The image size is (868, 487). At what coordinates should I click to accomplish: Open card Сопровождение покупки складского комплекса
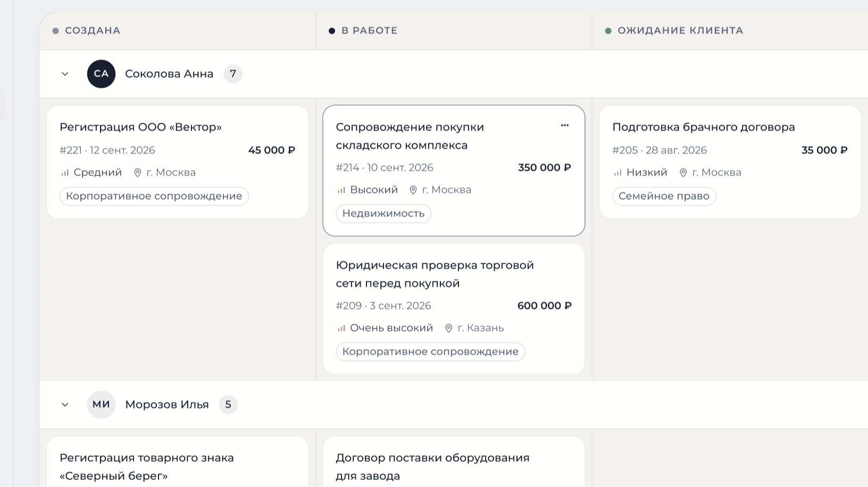pyautogui.click(x=454, y=171)
